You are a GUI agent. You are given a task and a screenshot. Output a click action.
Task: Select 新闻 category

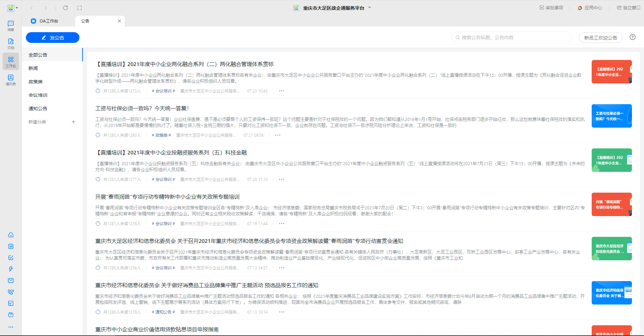click(52, 68)
